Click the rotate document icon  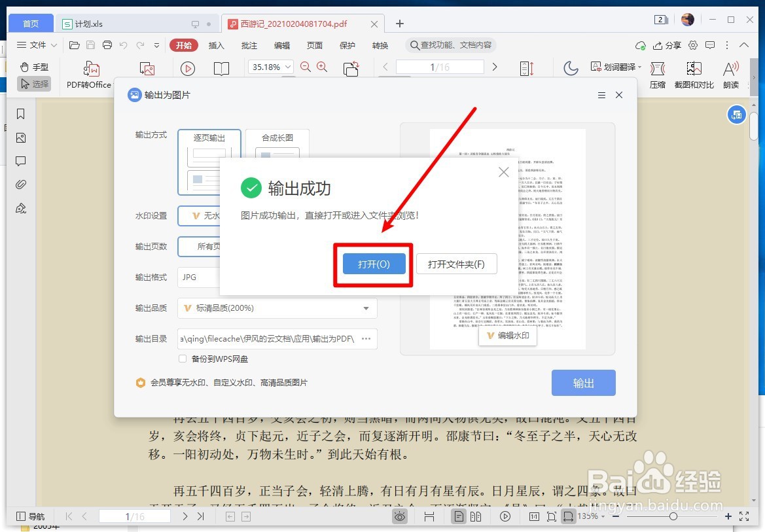click(351, 68)
